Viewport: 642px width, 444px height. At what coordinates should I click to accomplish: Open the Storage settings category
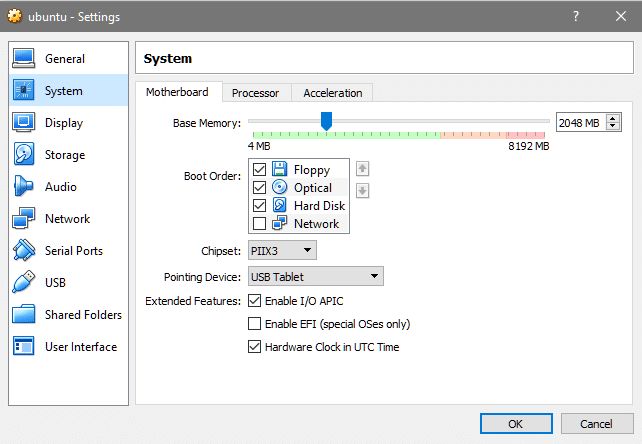click(68, 154)
